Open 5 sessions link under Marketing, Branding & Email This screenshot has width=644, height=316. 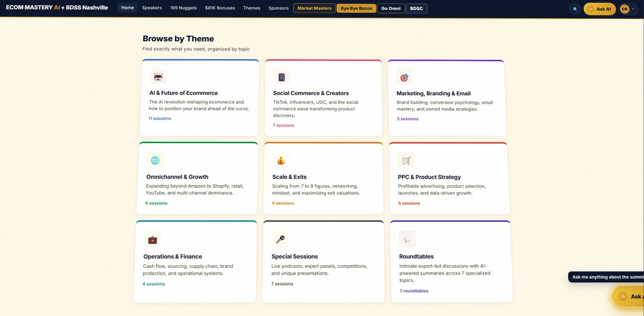click(x=408, y=119)
